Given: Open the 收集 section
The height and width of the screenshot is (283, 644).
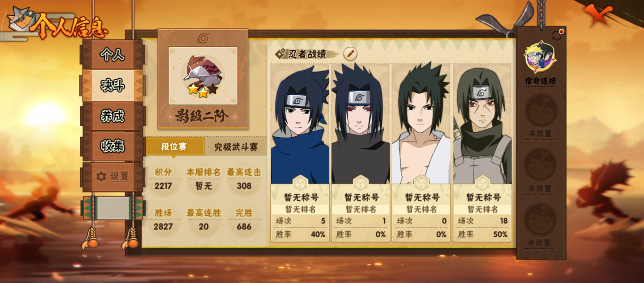Looking at the screenshot, I should coord(113,146).
